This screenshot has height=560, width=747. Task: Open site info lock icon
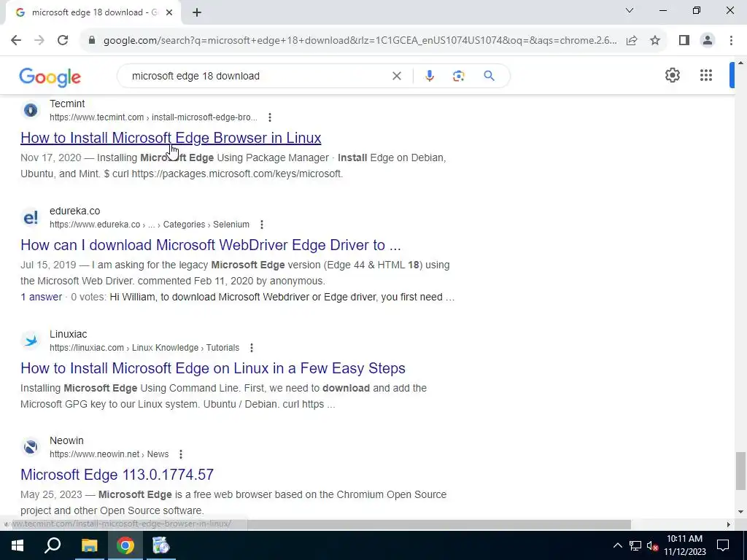tap(92, 41)
